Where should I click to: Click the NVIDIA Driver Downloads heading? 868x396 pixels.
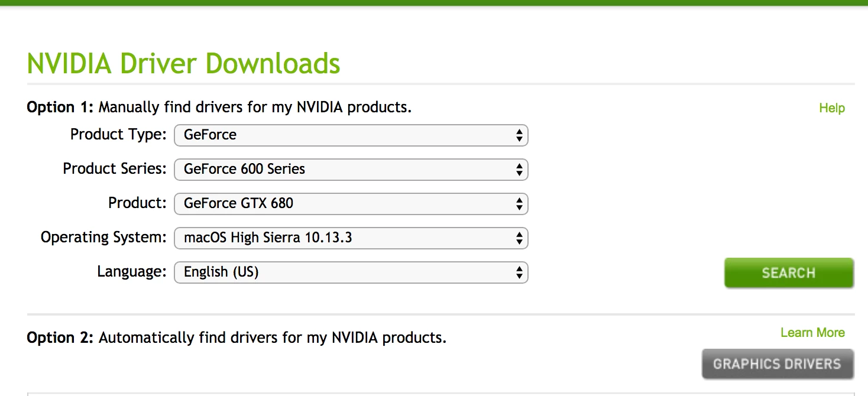click(x=184, y=63)
